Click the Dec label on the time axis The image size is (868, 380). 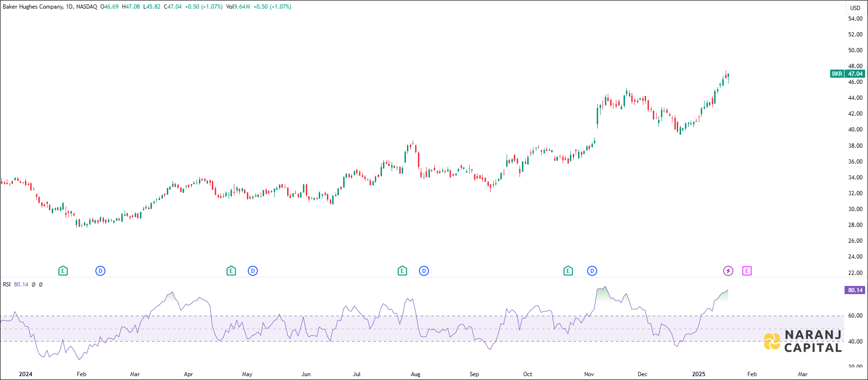(x=642, y=374)
